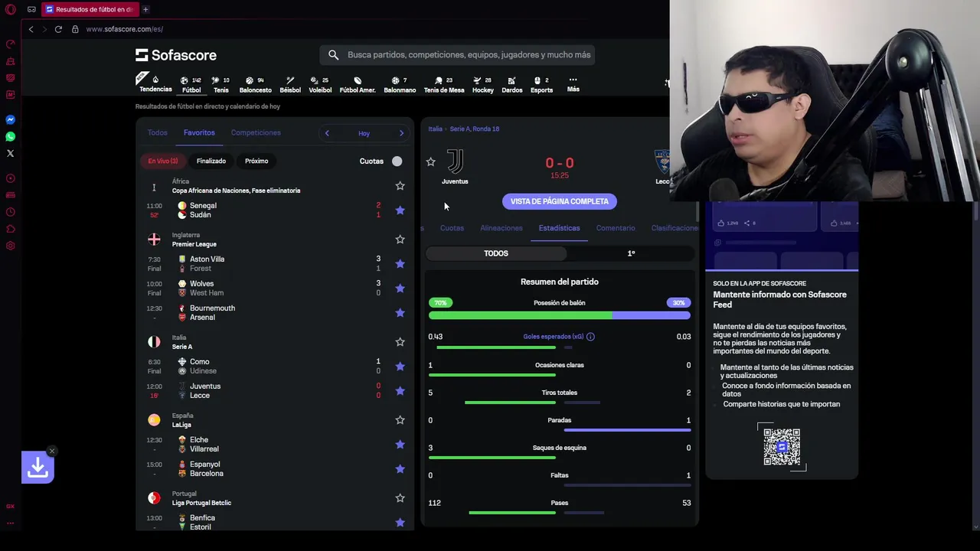Open the Alineaciones tab
Screen dimensions: 980x551
(501, 228)
